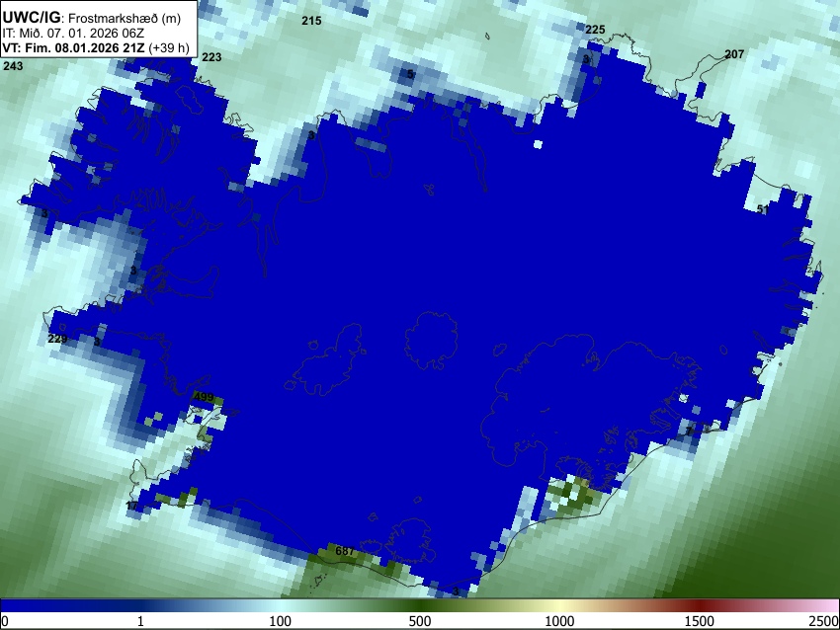Click the map value label 51
Image resolution: width=840 pixels, height=630 pixels.
point(763,209)
